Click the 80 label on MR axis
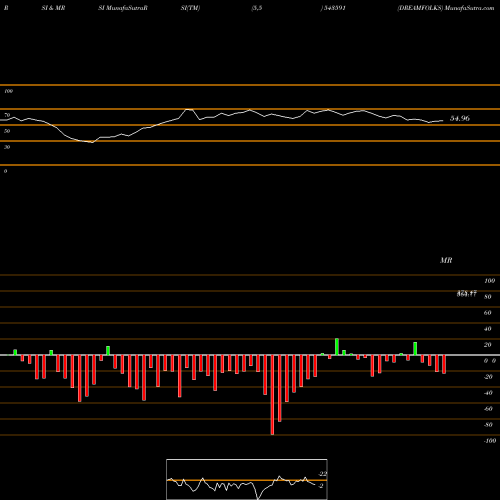The width and height of the screenshot is (500, 500). 488,297
